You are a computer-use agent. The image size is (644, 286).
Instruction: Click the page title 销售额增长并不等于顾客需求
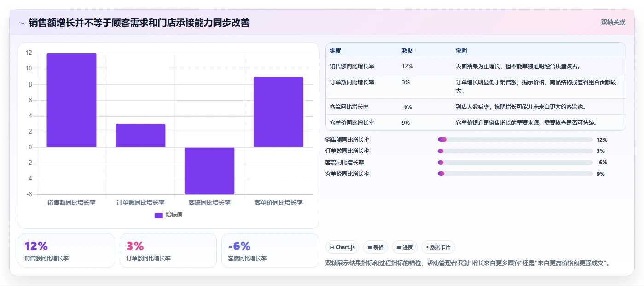139,23
